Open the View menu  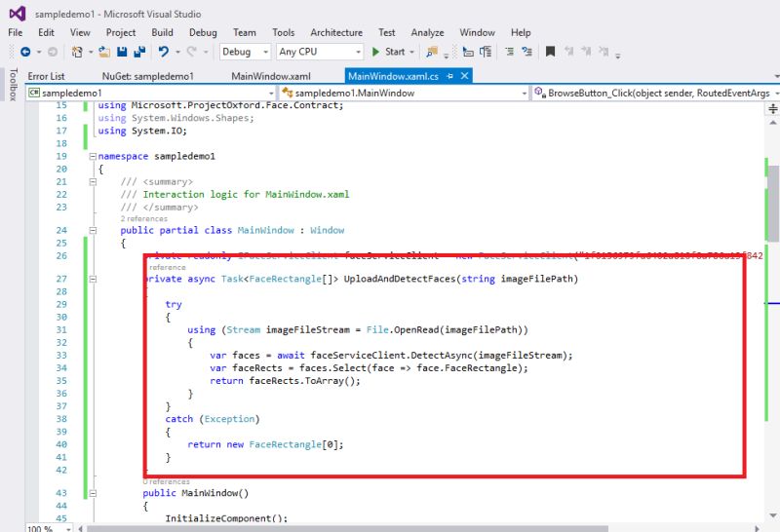80,32
